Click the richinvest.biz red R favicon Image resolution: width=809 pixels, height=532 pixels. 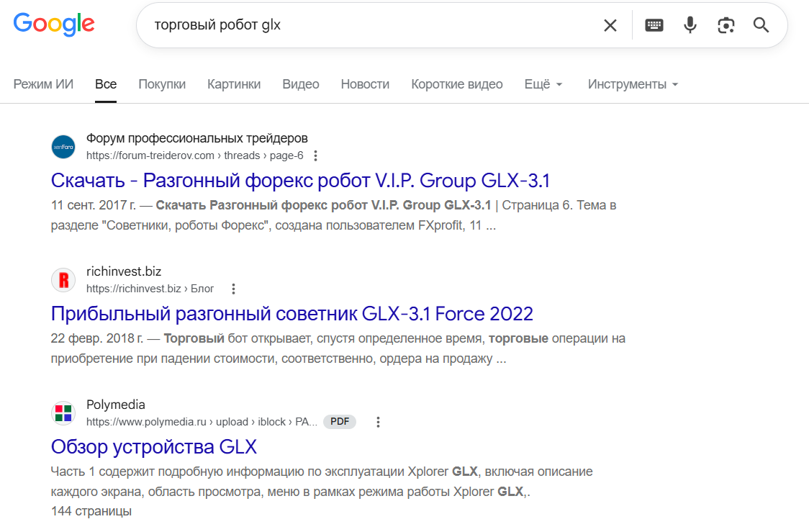point(63,280)
